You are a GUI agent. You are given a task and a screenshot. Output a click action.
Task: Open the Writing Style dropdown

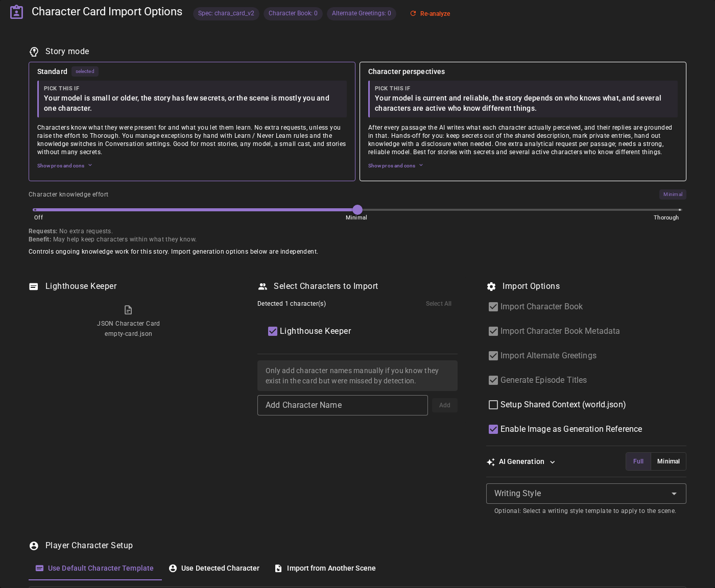(x=586, y=494)
